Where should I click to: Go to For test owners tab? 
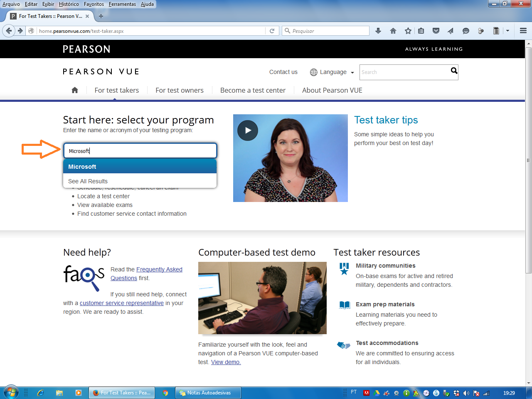pos(180,90)
